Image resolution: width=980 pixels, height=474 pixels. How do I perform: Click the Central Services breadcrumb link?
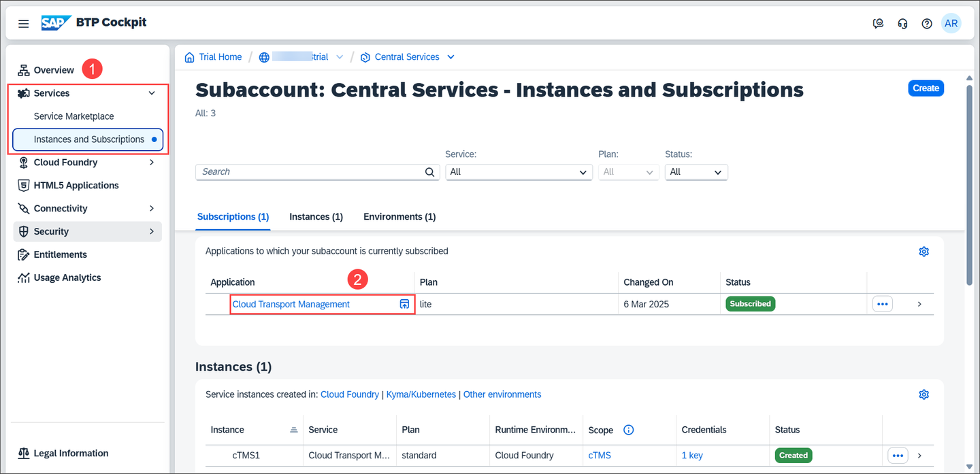click(x=407, y=57)
